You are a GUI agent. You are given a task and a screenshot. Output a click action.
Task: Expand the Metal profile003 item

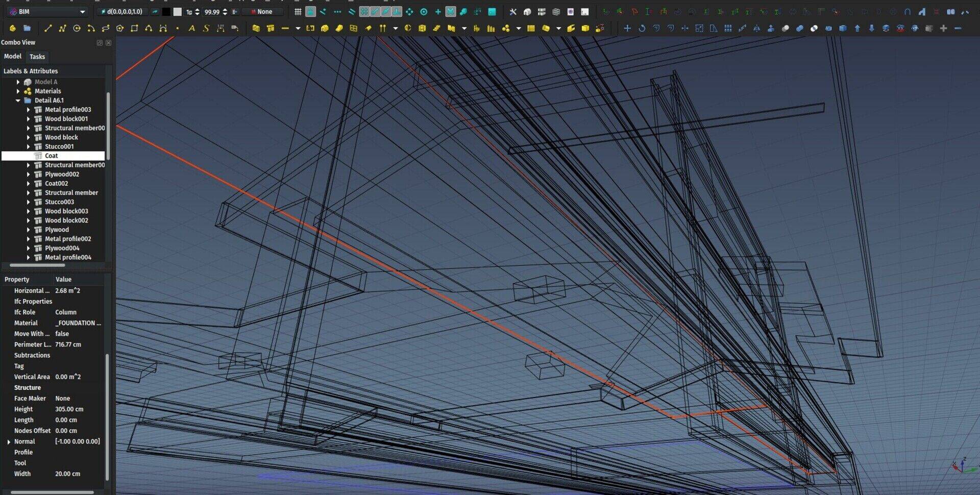pyautogui.click(x=29, y=110)
